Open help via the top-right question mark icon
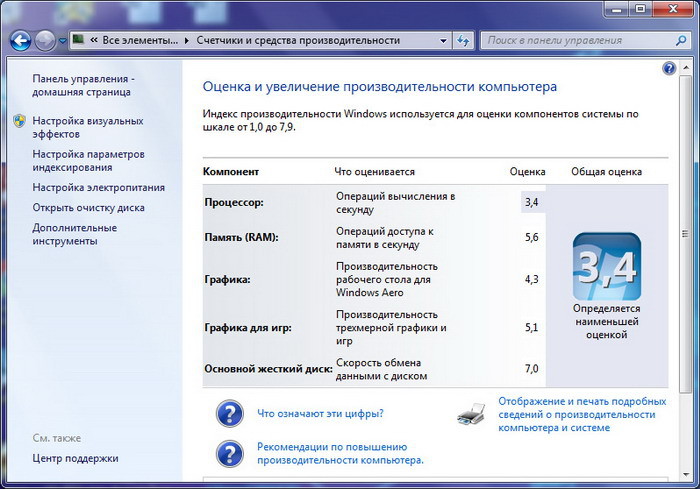The height and width of the screenshot is (489, 700). click(670, 68)
